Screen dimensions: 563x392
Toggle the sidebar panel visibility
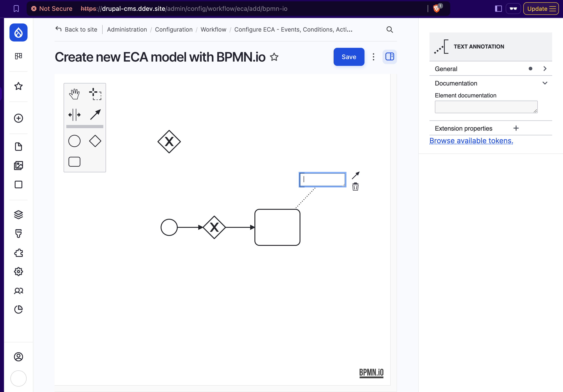tap(390, 56)
